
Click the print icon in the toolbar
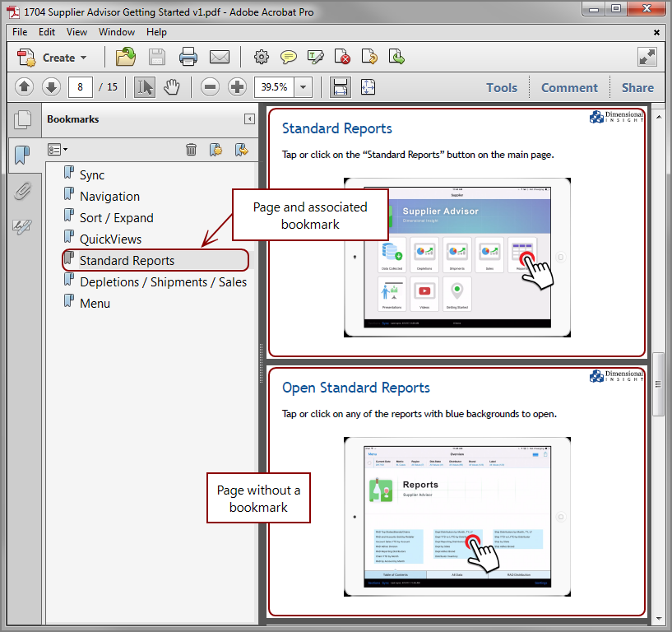188,56
